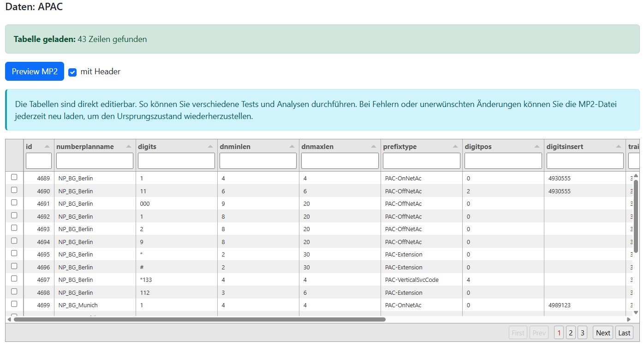Disable the 'mit Header' checkbox
Screen dimensions: 644x346
72,72
